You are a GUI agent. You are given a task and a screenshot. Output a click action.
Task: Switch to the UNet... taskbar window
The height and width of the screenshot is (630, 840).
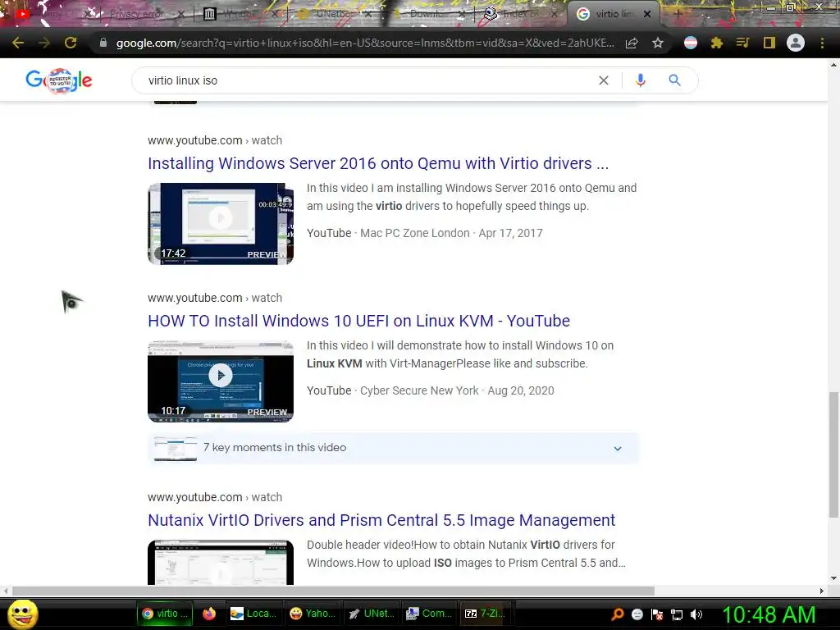(x=371, y=614)
